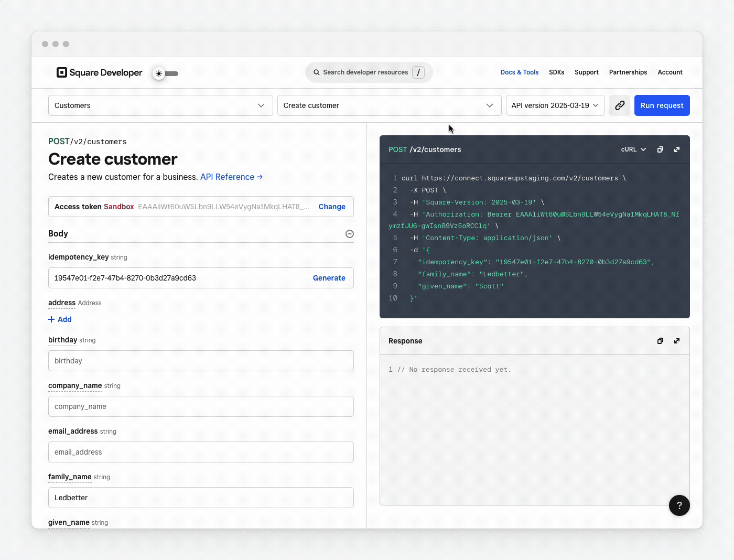Screen dimensions: 734x560
Task: Click the family_name field with Ledbetter
Action: [x=201, y=498]
